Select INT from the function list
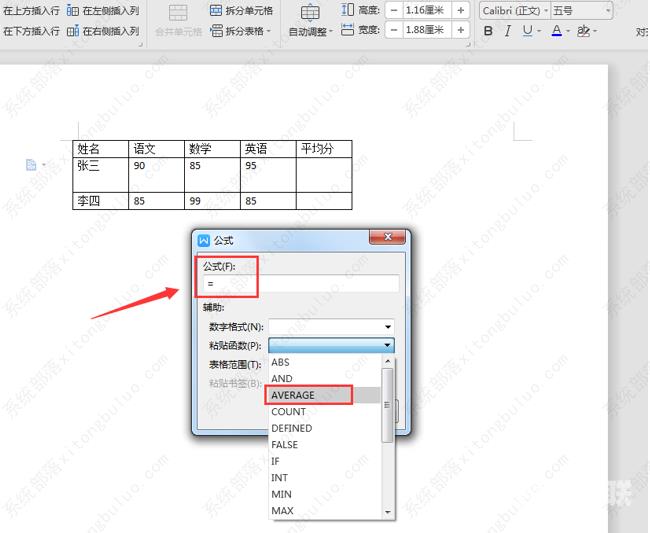The image size is (650, 533). coord(325,478)
